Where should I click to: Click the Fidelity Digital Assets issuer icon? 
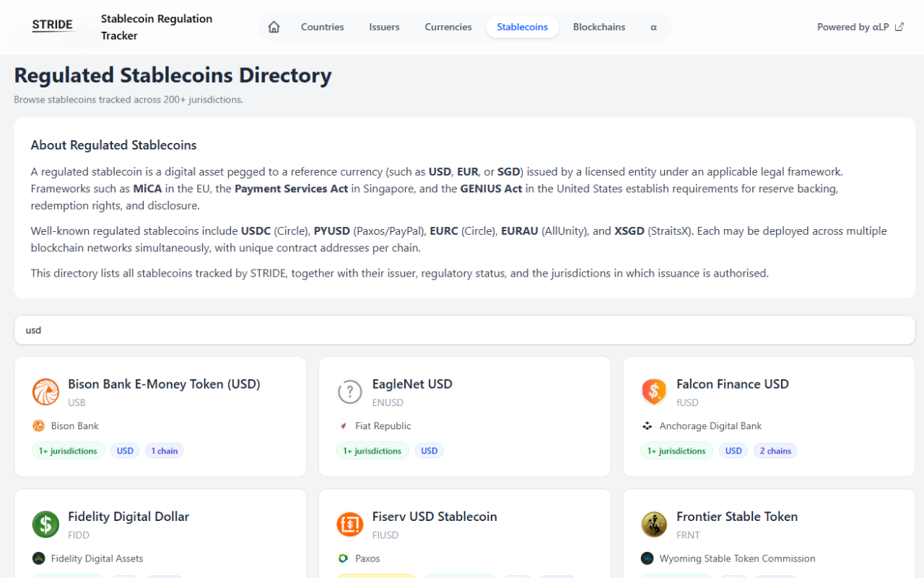pyautogui.click(x=38, y=558)
